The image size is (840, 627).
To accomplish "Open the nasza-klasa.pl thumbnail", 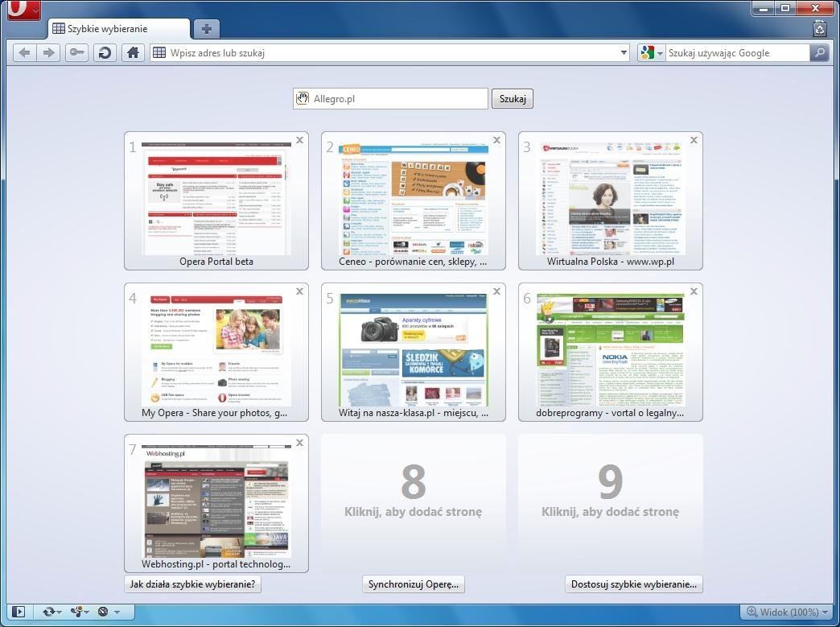I will pos(414,352).
